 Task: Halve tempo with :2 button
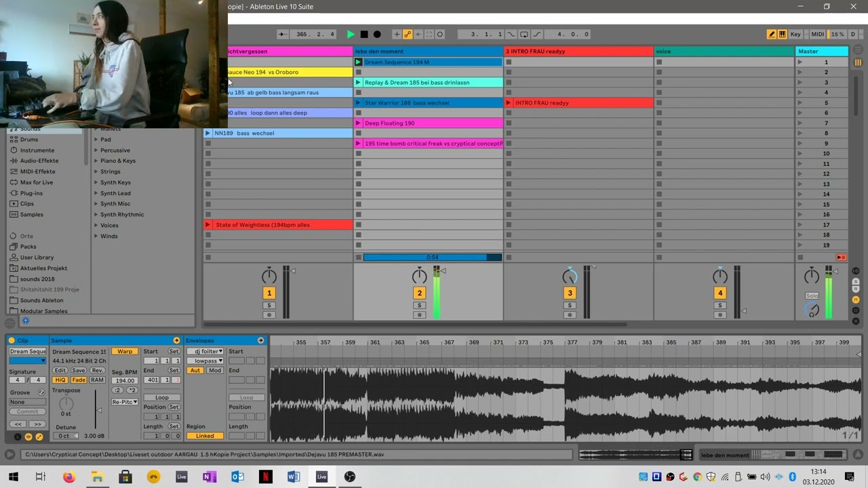(x=117, y=390)
